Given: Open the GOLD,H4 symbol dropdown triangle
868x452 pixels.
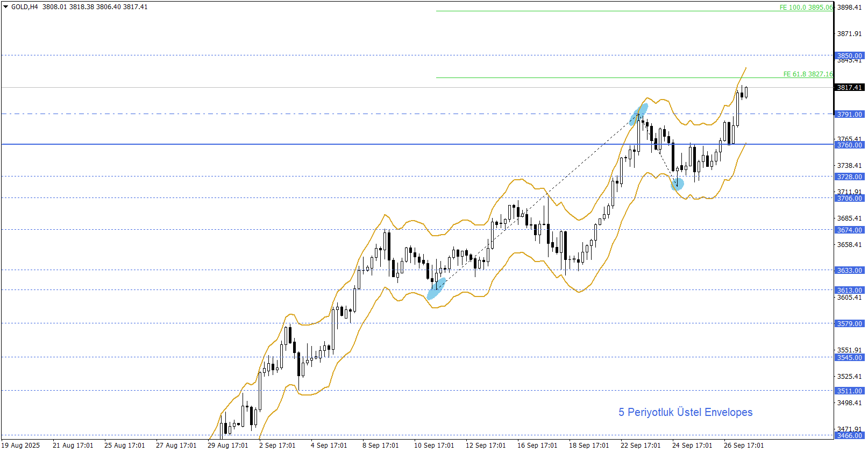Looking at the screenshot, I should (6, 7).
